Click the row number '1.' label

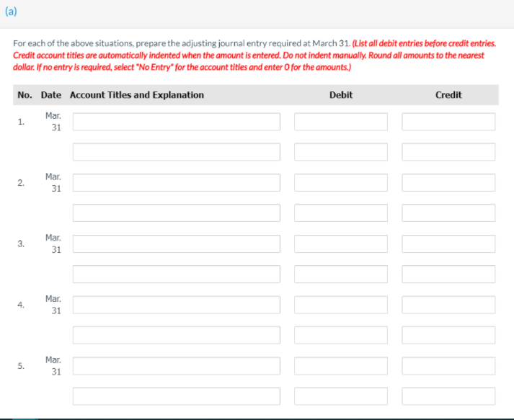click(x=21, y=122)
